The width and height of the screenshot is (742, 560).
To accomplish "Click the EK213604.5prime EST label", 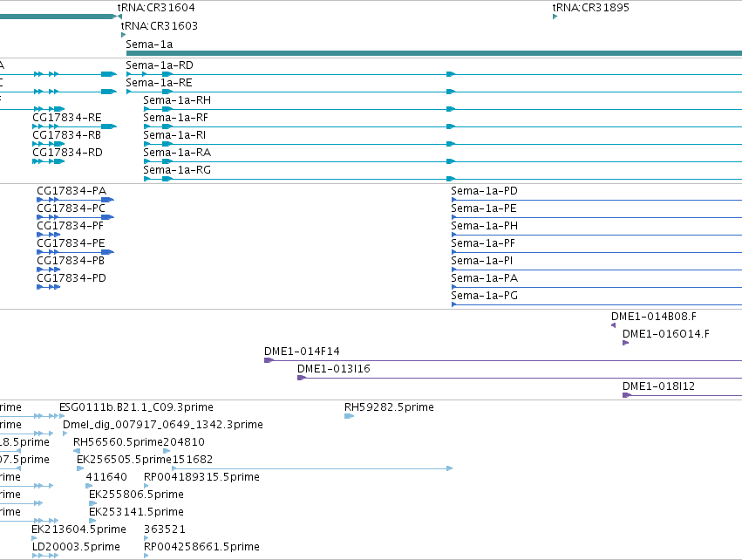I will click(78, 529).
